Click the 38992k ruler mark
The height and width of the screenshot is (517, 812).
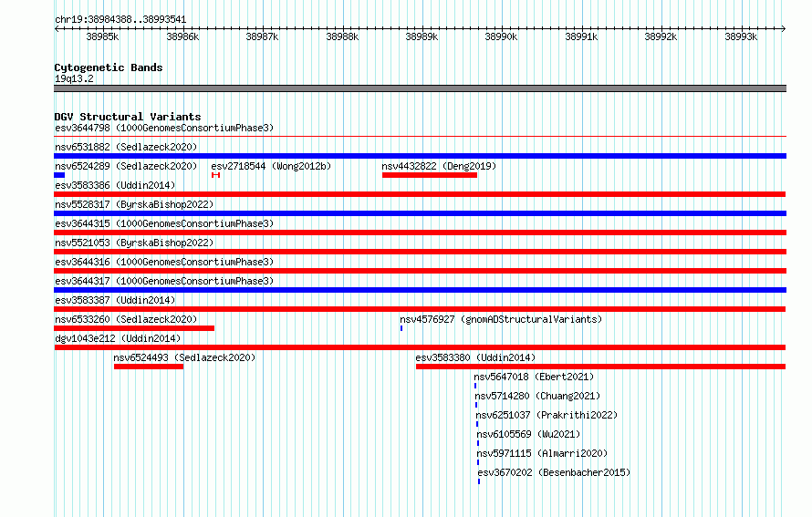click(661, 36)
